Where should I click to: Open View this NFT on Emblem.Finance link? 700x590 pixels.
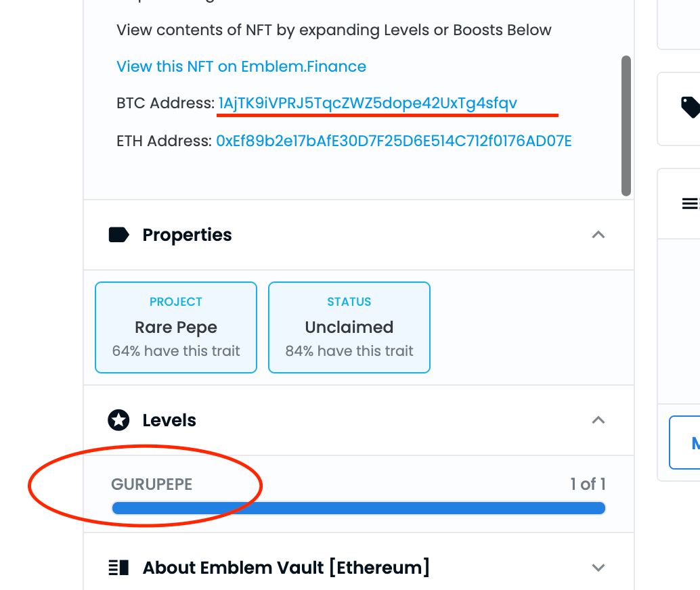(241, 66)
